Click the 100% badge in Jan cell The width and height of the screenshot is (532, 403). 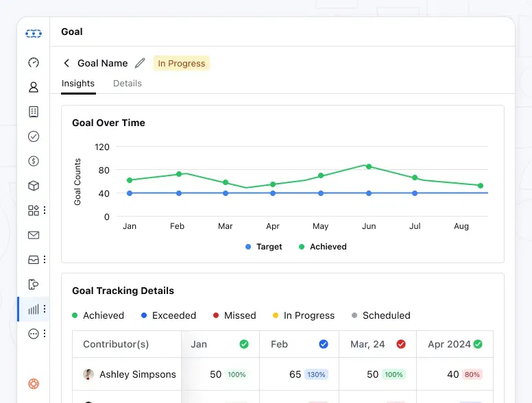coord(237,374)
